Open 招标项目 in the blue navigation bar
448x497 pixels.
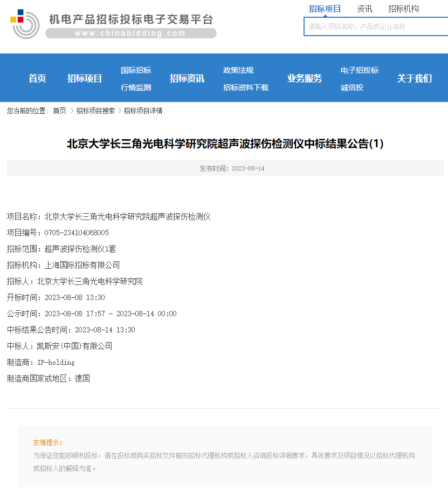pyautogui.click(x=85, y=78)
